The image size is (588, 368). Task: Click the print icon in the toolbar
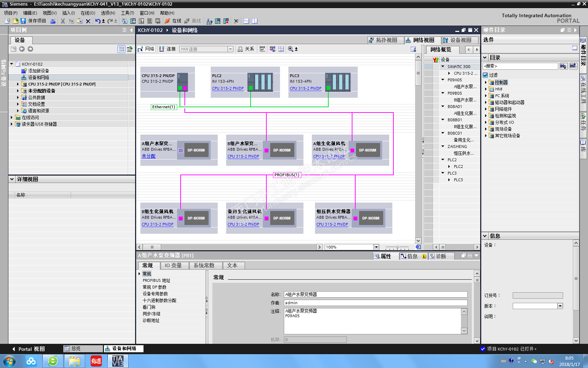(x=53, y=21)
